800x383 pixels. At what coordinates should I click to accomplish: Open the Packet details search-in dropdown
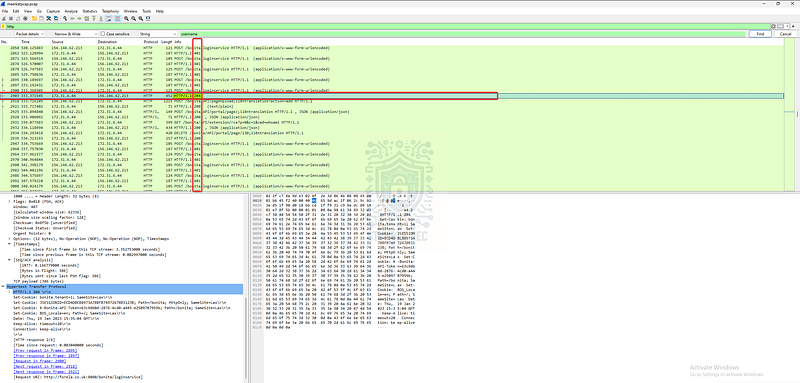point(30,34)
